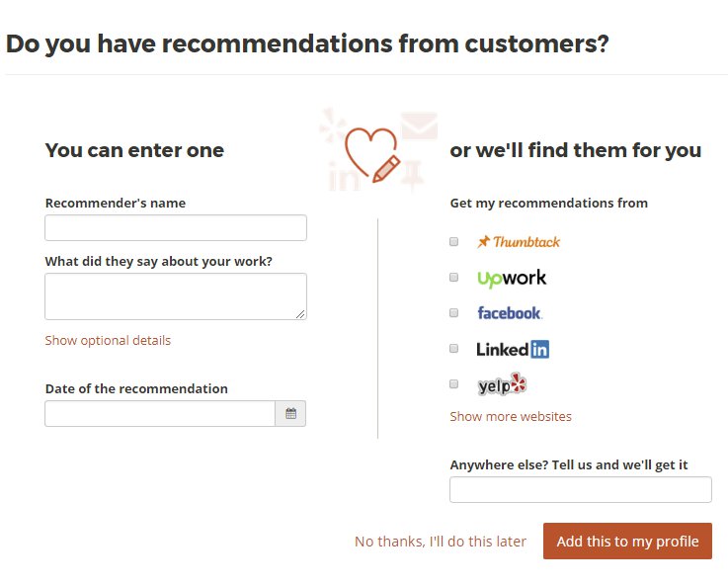Click the Upwork logo

coord(511,279)
